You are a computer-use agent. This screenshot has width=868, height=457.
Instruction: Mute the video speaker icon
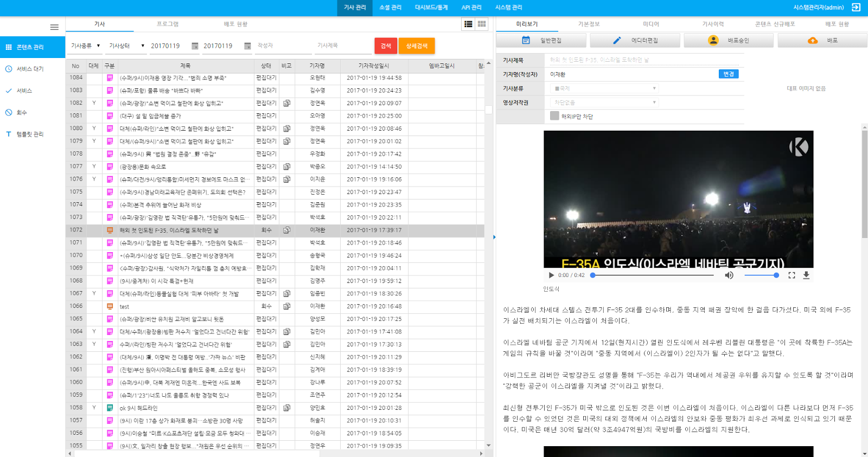729,275
